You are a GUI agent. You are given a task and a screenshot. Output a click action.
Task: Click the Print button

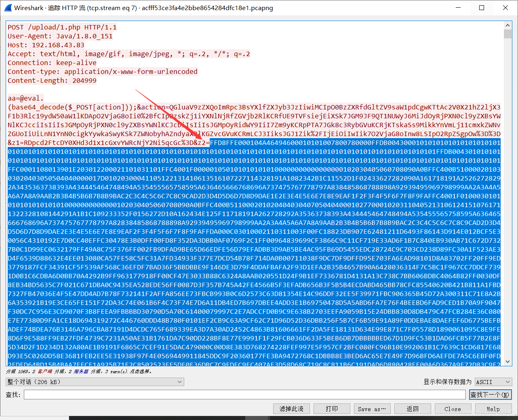point(332,409)
